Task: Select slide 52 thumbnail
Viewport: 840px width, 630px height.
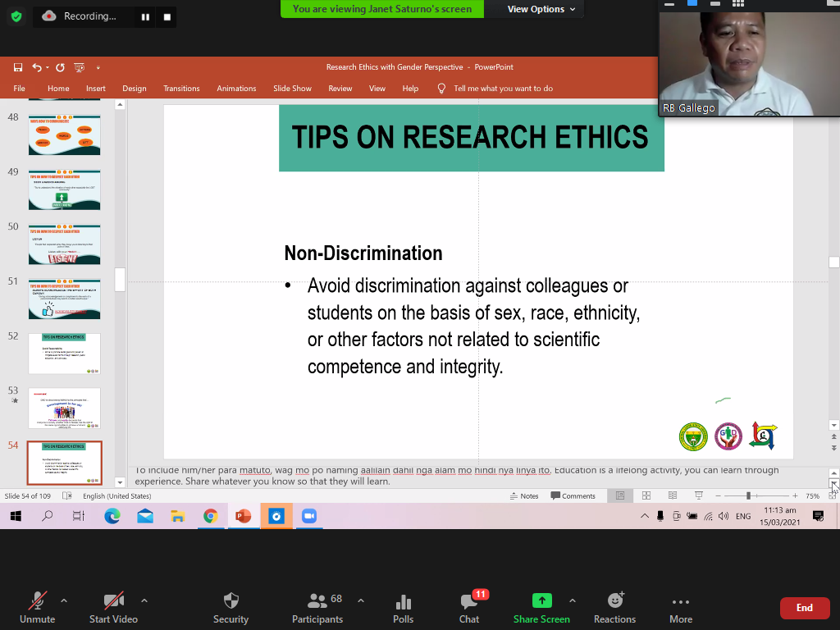Action: tap(64, 354)
